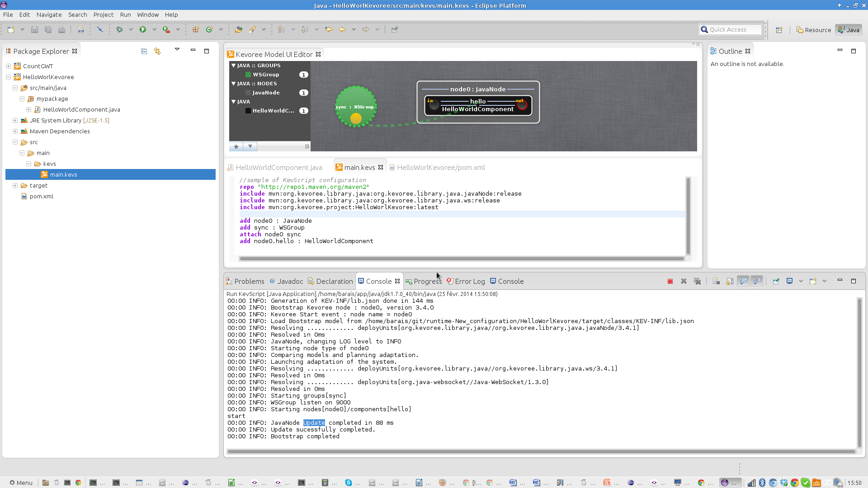Click the console vertical scrollbar
868x488 pixels.
[x=859, y=372]
